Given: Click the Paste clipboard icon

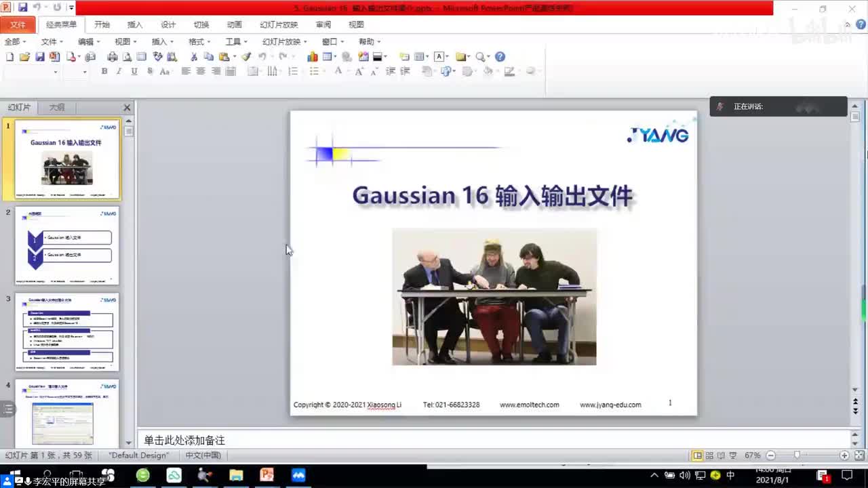Looking at the screenshot, I should 223,57.
